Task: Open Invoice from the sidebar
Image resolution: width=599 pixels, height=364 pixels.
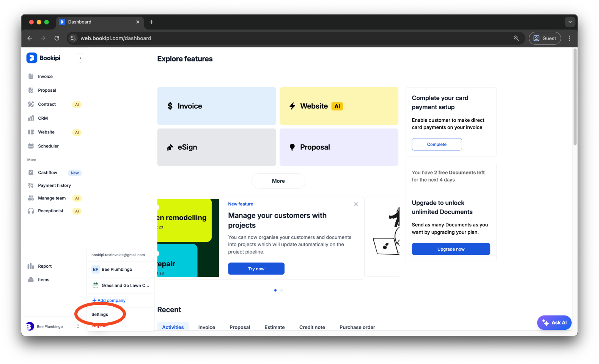Action: pos(45,77)
